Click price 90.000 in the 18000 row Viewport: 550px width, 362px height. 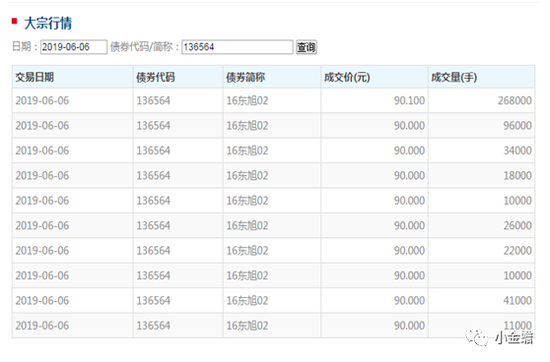pyautogui.click(x=409, y=175)
